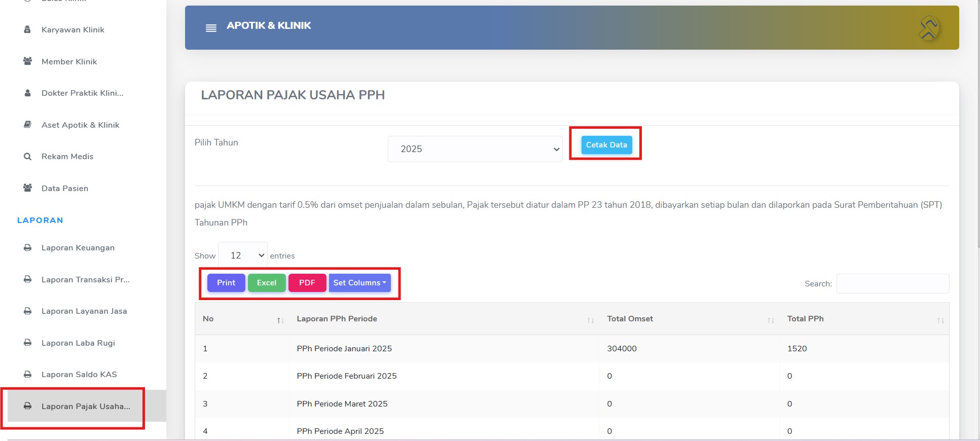Click the hamburger menu icon in header
The width and height of the screenshot is (980, 441).
point(211,28)
